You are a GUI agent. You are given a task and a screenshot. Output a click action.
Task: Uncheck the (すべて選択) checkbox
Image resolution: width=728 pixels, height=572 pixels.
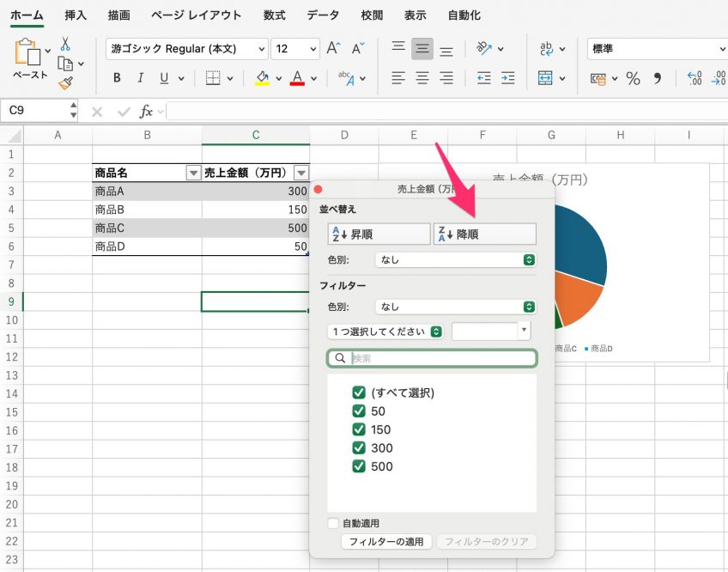click(x=360, y=392)
